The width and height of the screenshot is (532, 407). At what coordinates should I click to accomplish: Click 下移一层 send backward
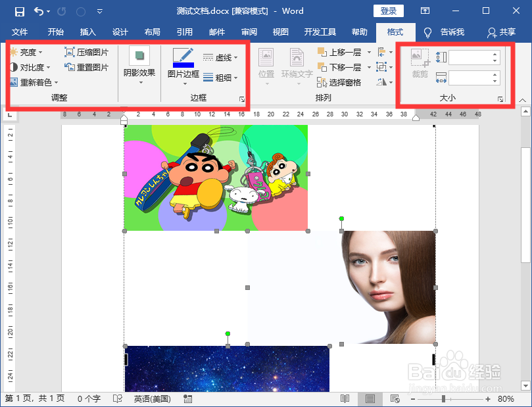pos(339,67)
